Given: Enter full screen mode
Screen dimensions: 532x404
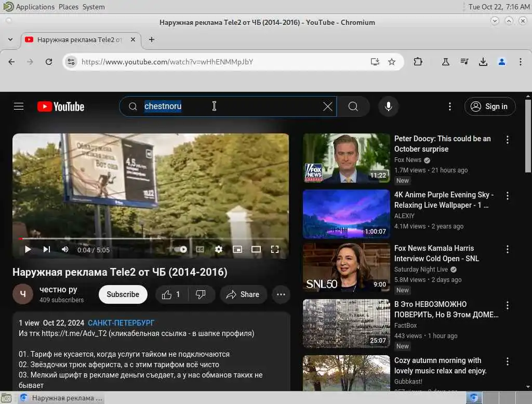Looking at the screenshot, I should tap(275, 250).
